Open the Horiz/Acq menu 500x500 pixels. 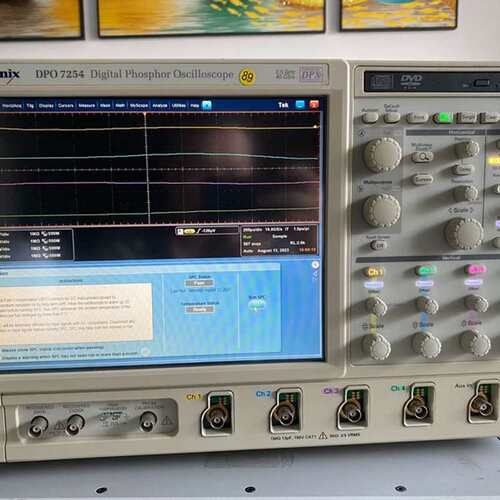(11, 106)
